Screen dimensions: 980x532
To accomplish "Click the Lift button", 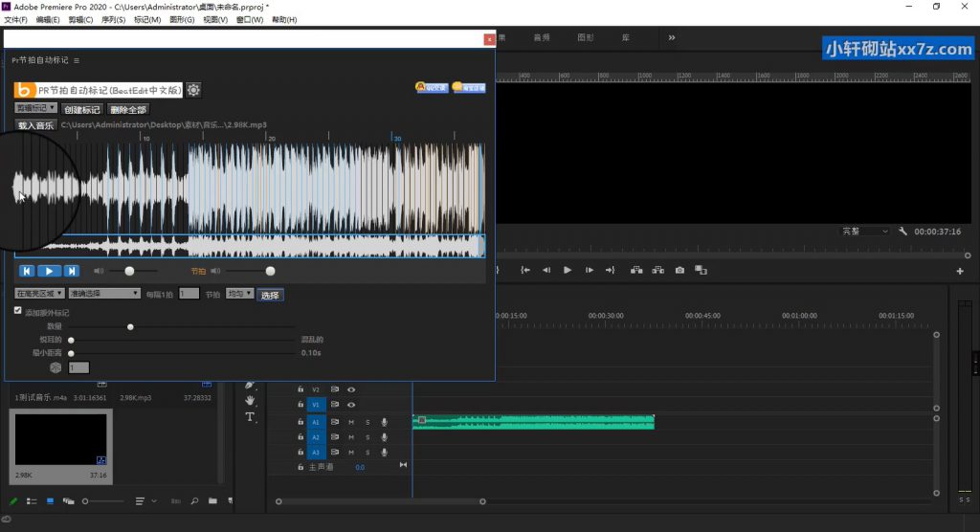I will point(636,270).
